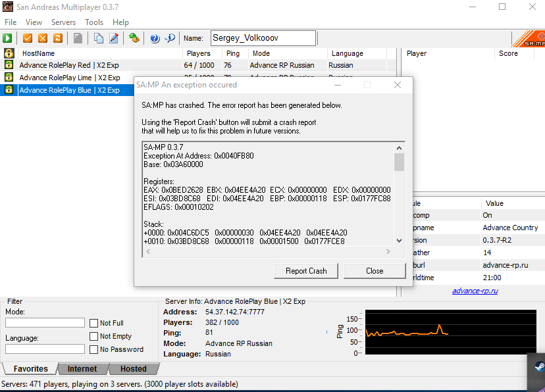Click the ping history graph
Image resolution: width=545 pixels, height=392 pixels.
[451, 332]
